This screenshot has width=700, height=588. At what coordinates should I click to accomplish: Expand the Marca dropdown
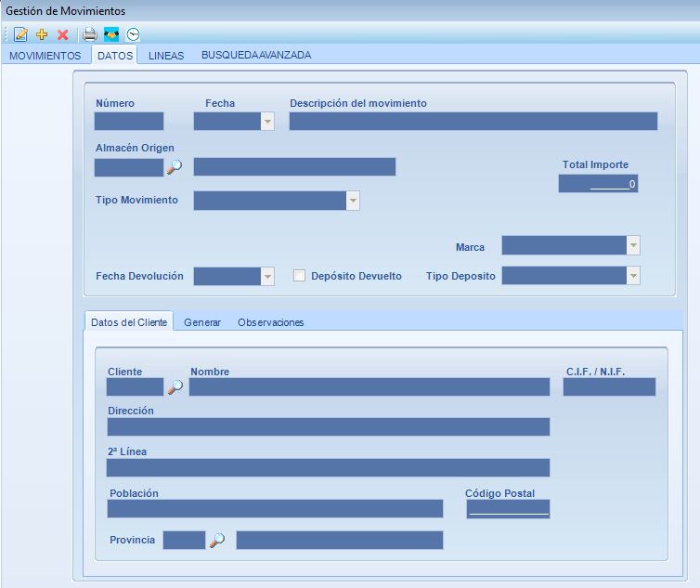tap(633, 245)
